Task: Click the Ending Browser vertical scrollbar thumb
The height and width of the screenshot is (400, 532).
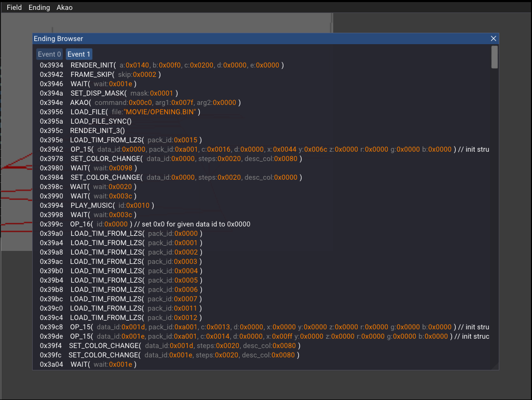Action: (x=495, y=57)
